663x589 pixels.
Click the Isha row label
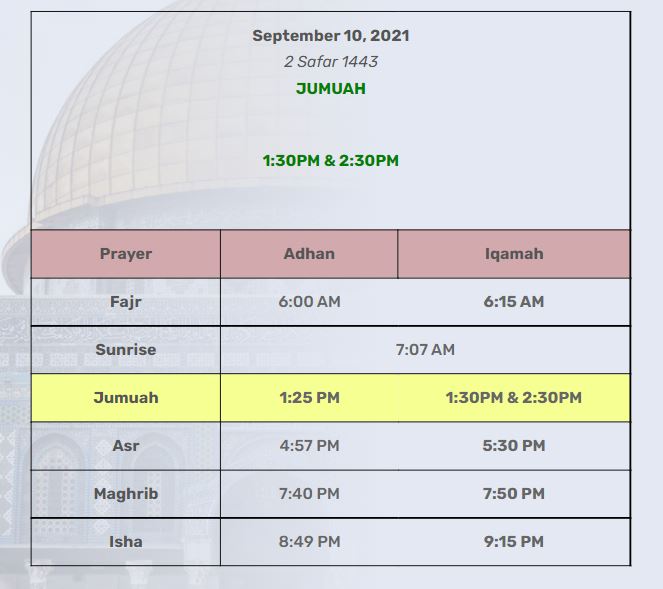(126, 542)
